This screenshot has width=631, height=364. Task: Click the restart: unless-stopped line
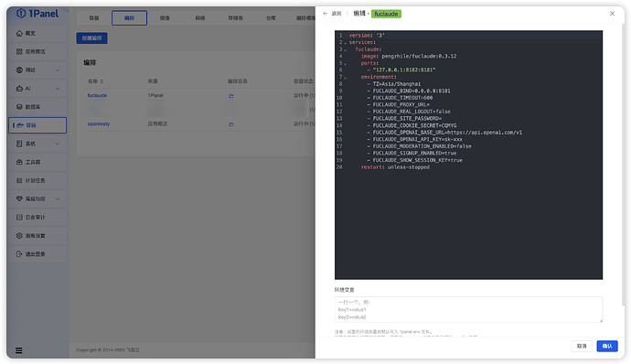click(x=395, y=167)
